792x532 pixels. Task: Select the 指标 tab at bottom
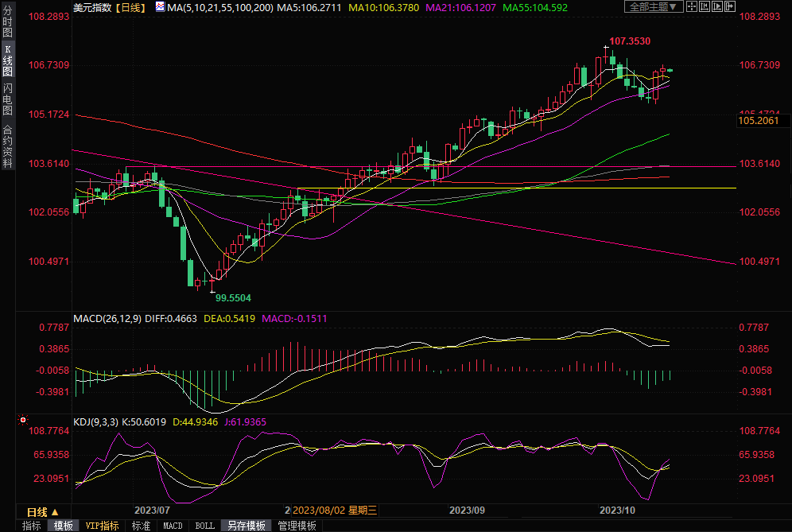(31, 526)
